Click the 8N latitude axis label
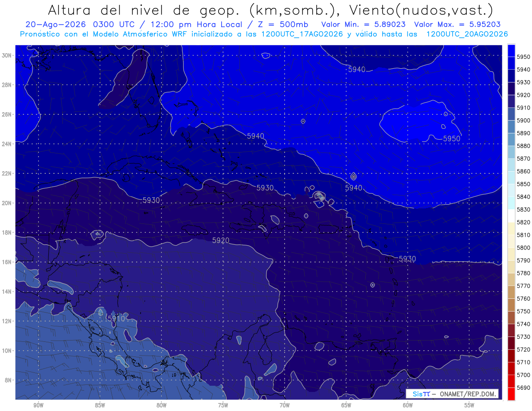532x411 pixels. [8, 380]
